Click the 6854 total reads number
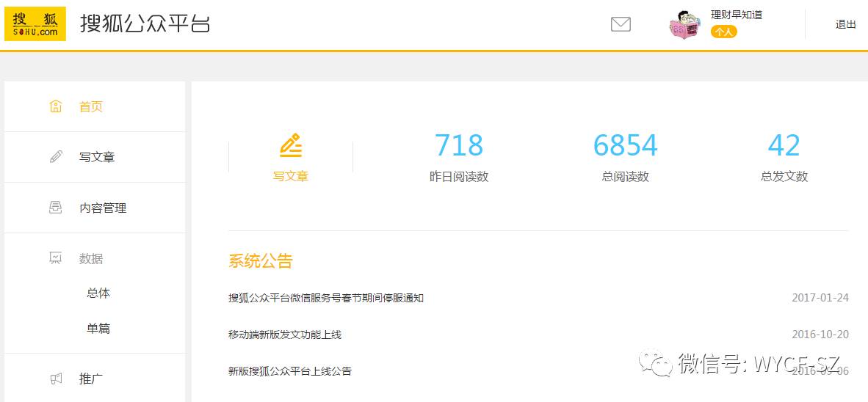Screen dimensions: 868x402 (626, 145)
